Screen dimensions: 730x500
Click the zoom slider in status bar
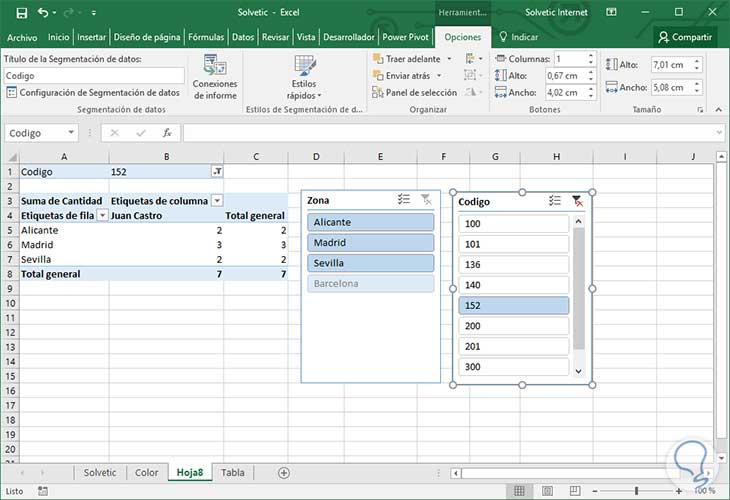tap(637, 491)
